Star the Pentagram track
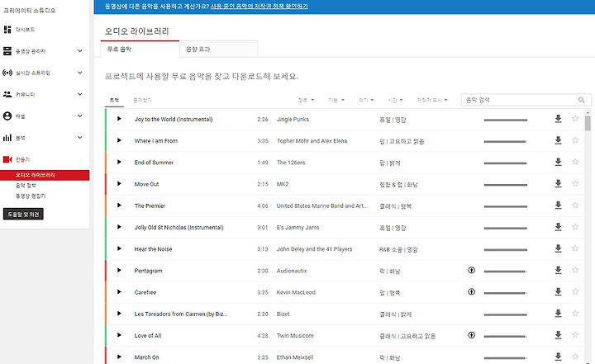The width and height of the screenshot is (595, 364). pyautogui.click(x=575, y=270)
